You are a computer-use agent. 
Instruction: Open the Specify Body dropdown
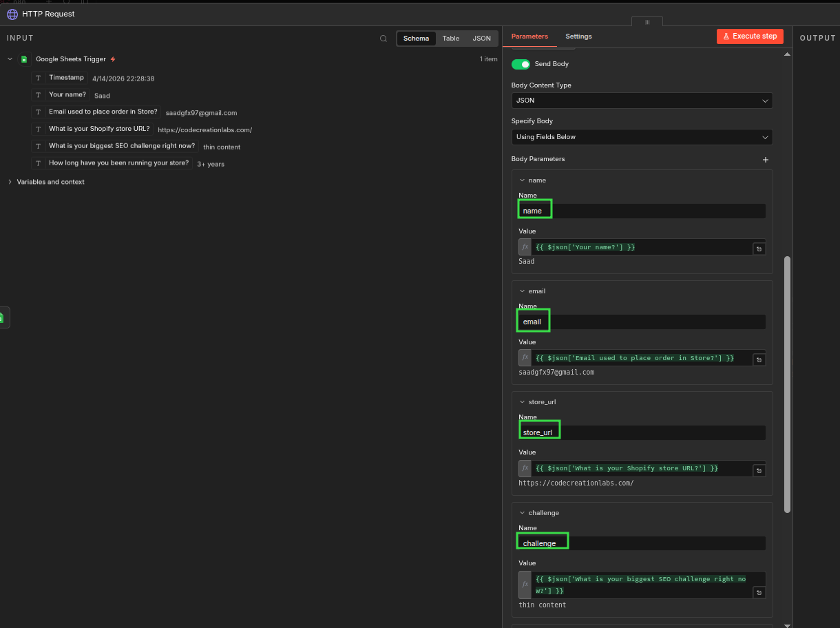[x=641, y=137]
